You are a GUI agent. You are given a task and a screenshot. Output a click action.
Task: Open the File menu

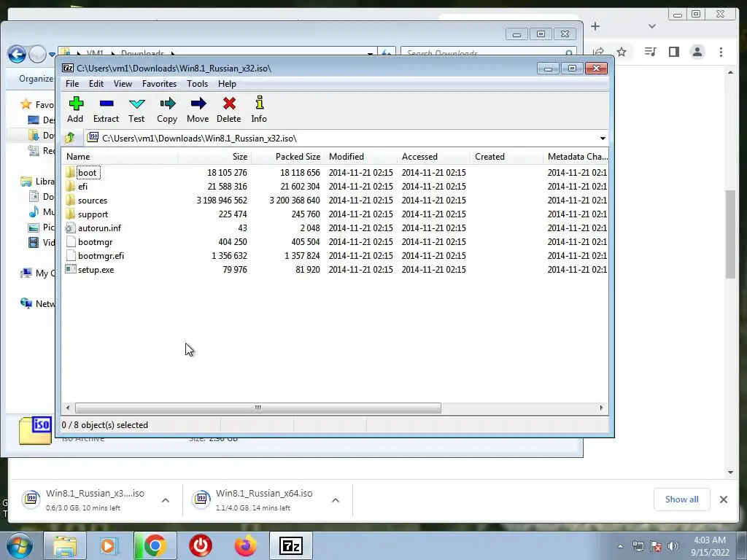(72, 84)
